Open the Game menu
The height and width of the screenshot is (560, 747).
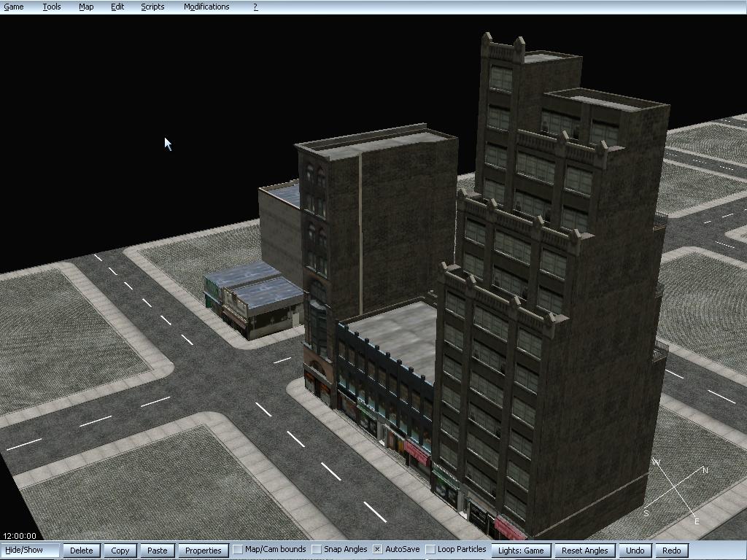point(14,7)
